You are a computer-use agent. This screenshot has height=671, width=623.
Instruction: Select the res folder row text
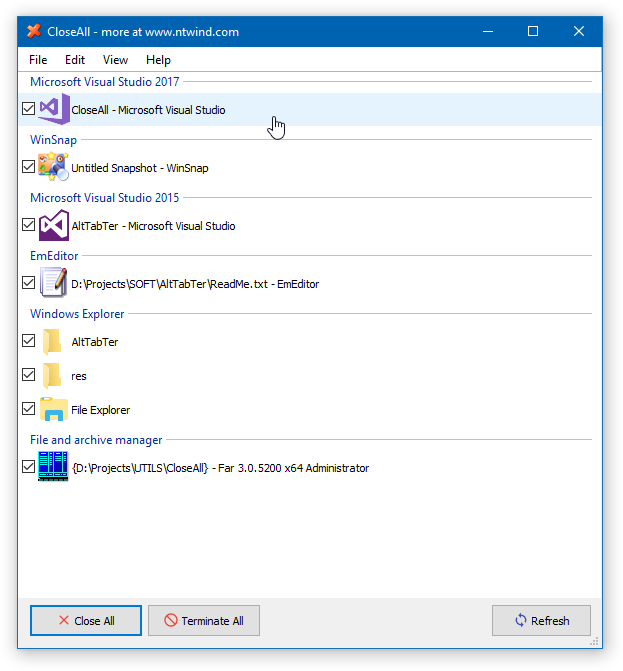pyautogui.click(x=79, y=376)
